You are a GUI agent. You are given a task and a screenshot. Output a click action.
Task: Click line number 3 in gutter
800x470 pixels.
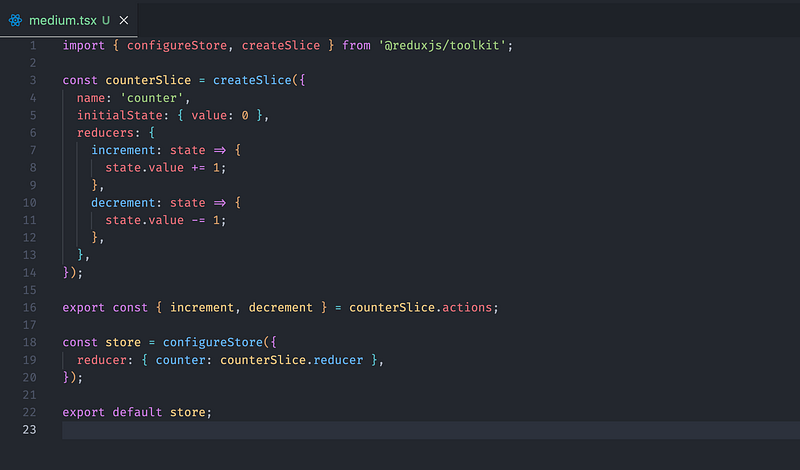33,80
